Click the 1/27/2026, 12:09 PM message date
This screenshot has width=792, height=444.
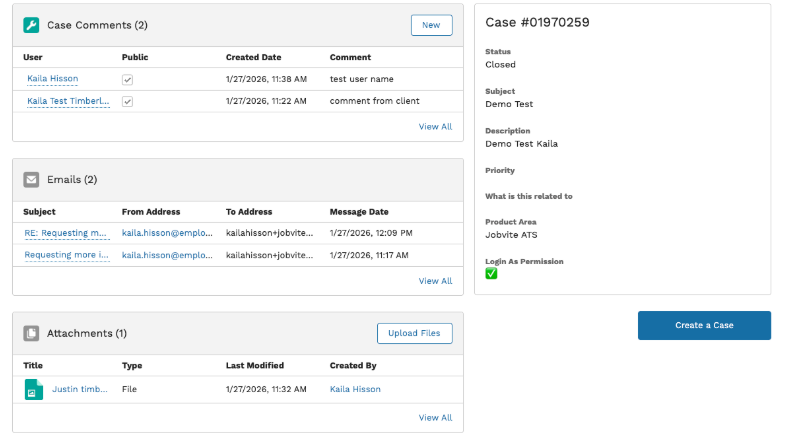pyautogui.click(x=371, y=233)
